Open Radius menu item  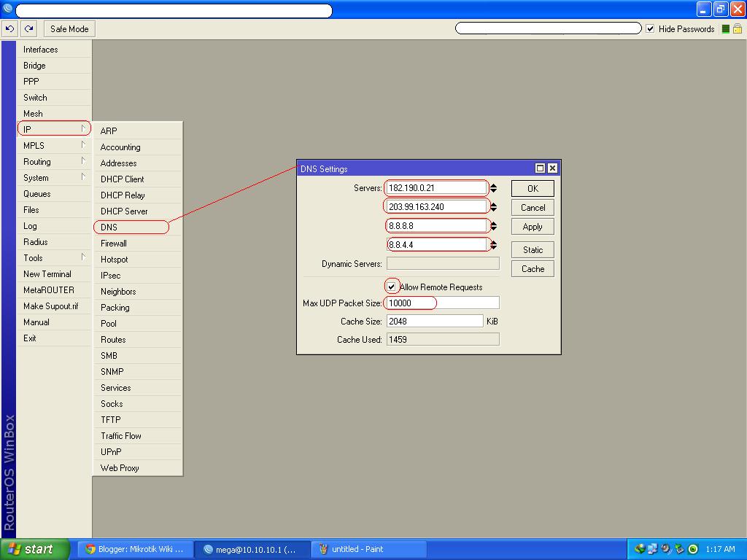tap(54, 242)
